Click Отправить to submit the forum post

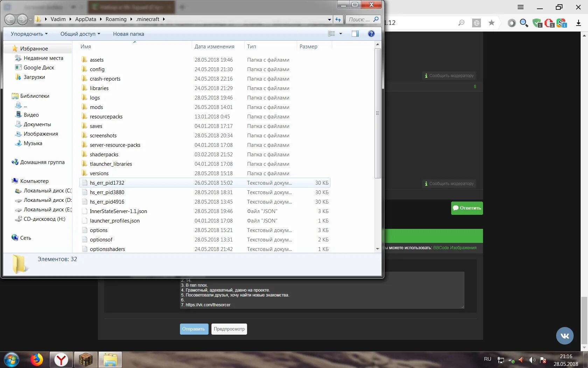[194, 329]
